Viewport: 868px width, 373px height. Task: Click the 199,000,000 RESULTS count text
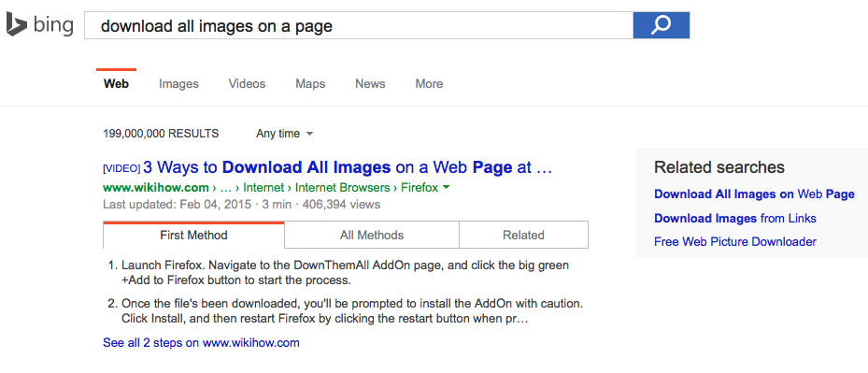point(161,134)
